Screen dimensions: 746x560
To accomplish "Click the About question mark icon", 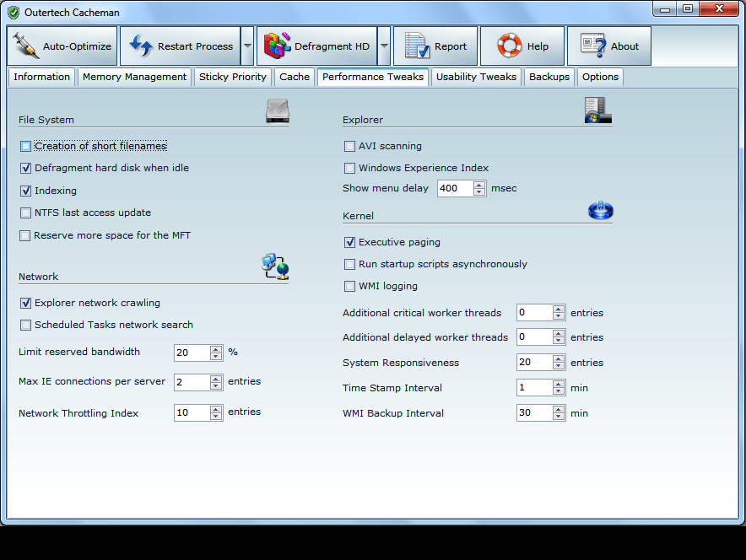I will [x=593, y=46].
